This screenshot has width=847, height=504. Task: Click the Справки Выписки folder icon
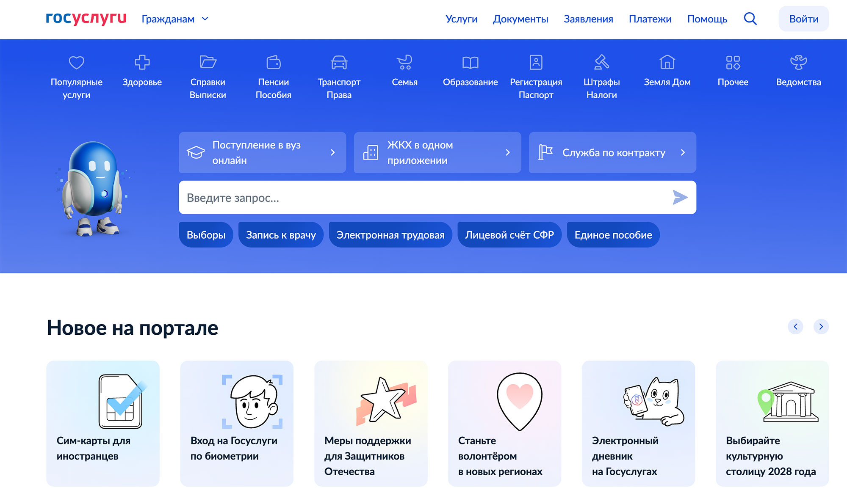tap(208, 63)
